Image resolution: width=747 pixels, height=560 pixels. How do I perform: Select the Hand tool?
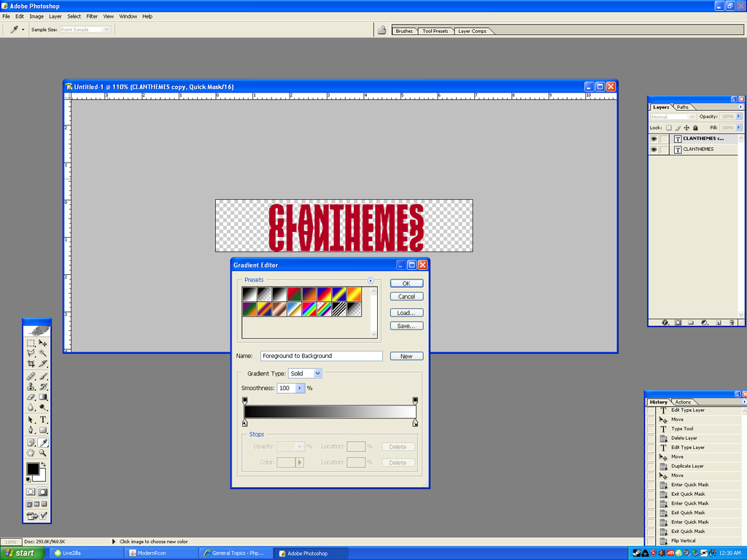[31, 453]
